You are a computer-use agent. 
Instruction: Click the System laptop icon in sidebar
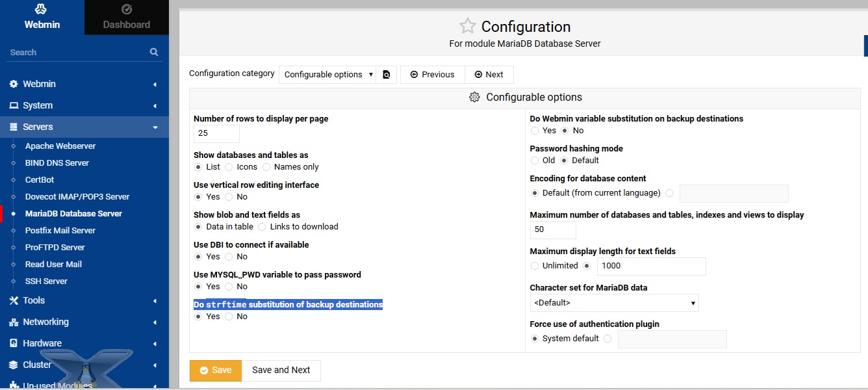pos(14,105)
